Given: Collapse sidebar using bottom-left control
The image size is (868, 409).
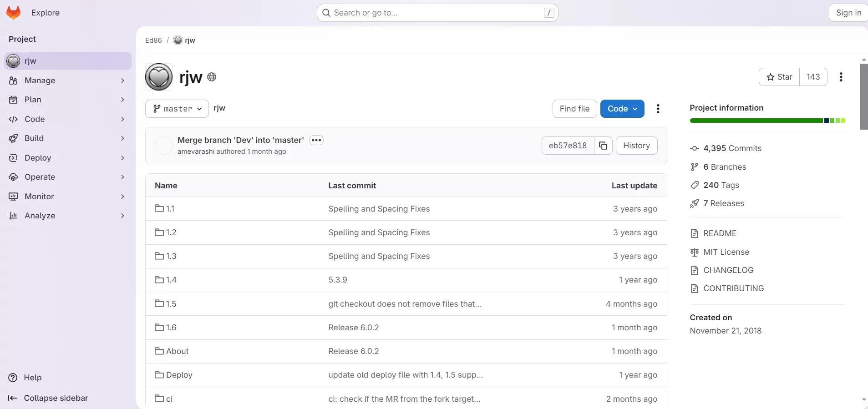Looking at the screenshot, I should 48,398.
